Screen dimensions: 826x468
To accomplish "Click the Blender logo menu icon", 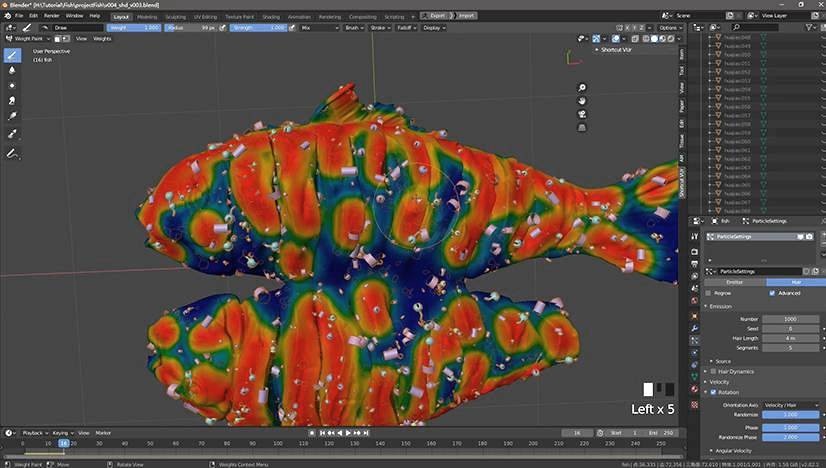I will coord(8,16).
